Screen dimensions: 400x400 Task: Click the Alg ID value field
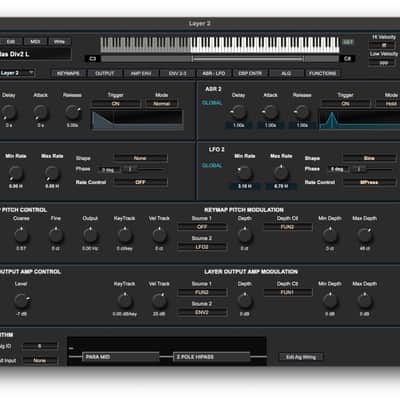pos(40,346)
